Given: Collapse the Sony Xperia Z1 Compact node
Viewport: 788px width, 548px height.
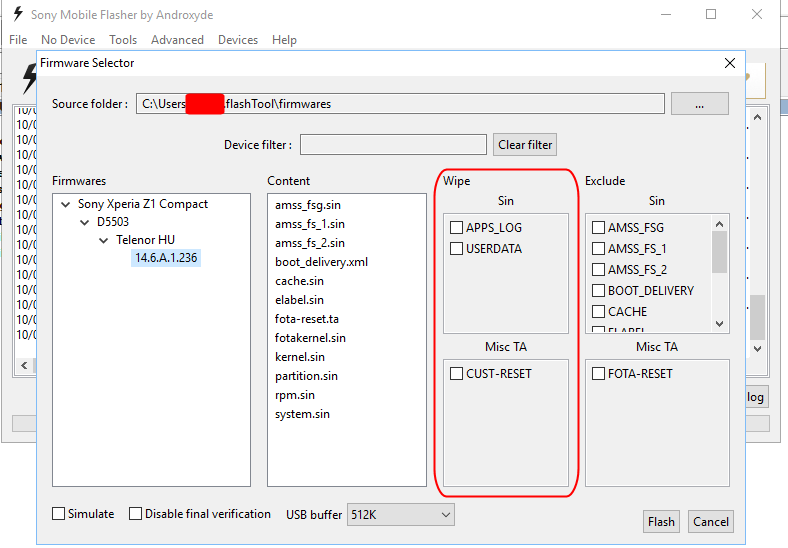Looking at the screenshot, I should point(65,204).
